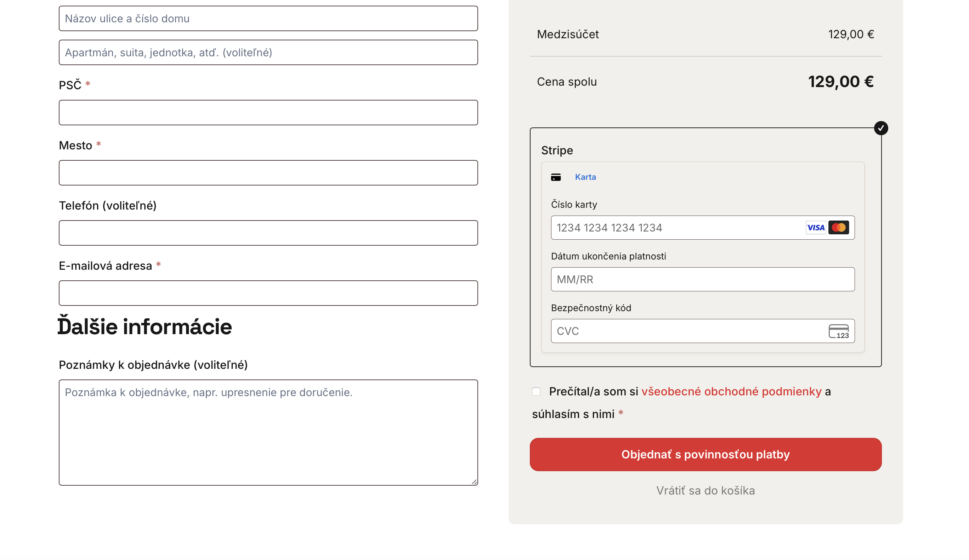
Task: Select the Stripe payment method heading
Action: tap(557, 150)
